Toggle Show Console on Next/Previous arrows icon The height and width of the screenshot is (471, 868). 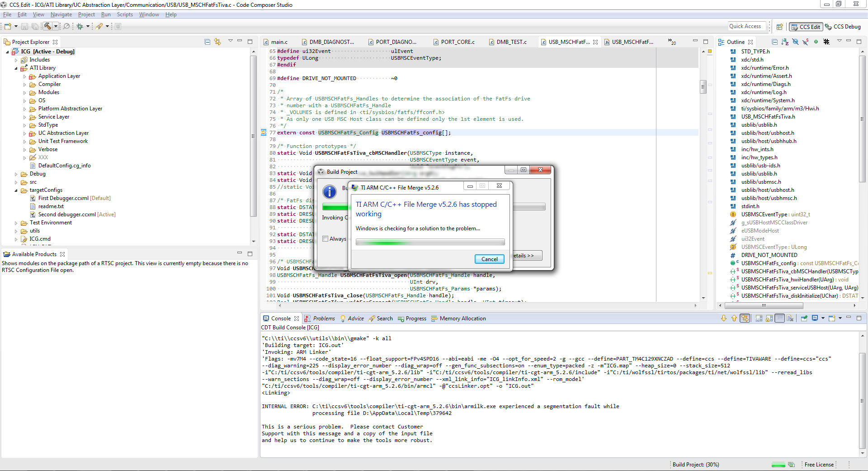click(745, 318)
